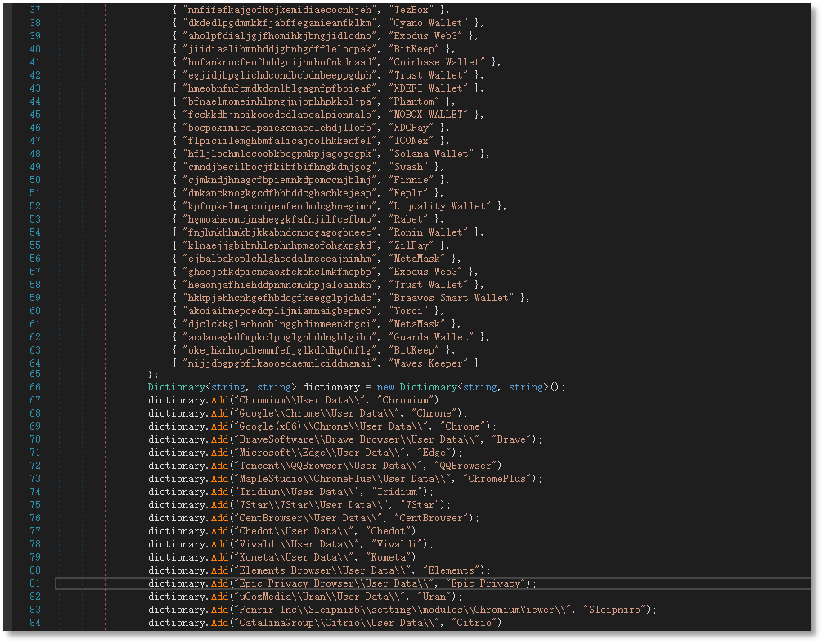823x644 pixels.
Task: Click line number 66 in the gutter
Action: (35, 387)
